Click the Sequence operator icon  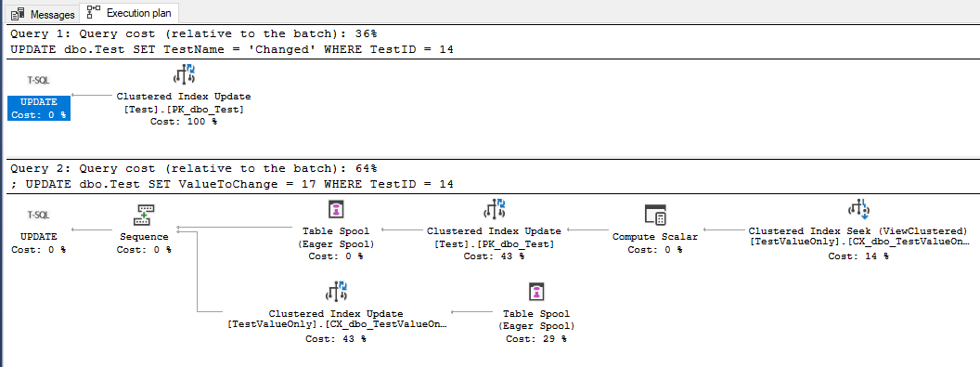point(144,215)
